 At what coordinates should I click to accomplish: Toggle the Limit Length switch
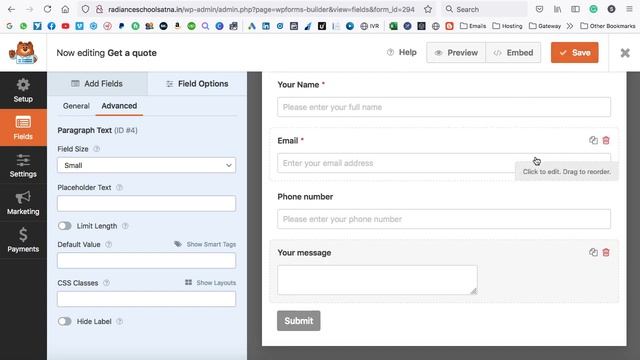tap(64, 226)
